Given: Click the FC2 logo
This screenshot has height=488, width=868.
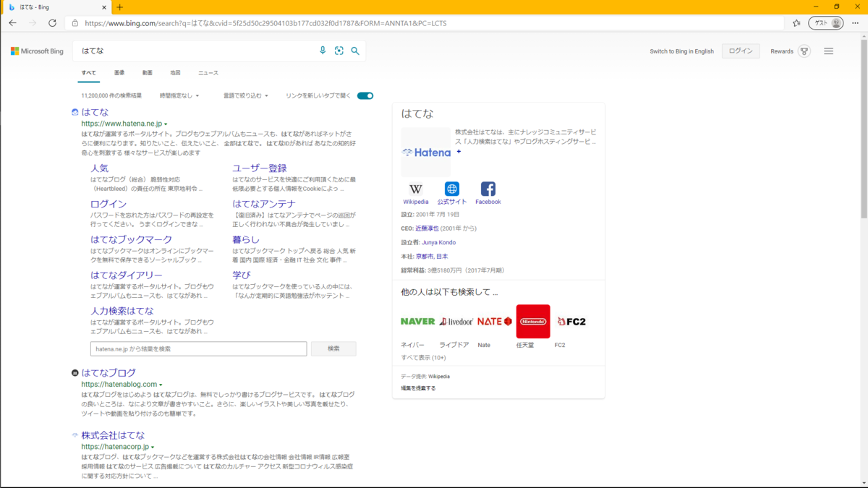Looking at the screenshot, I should coord(571,322).
